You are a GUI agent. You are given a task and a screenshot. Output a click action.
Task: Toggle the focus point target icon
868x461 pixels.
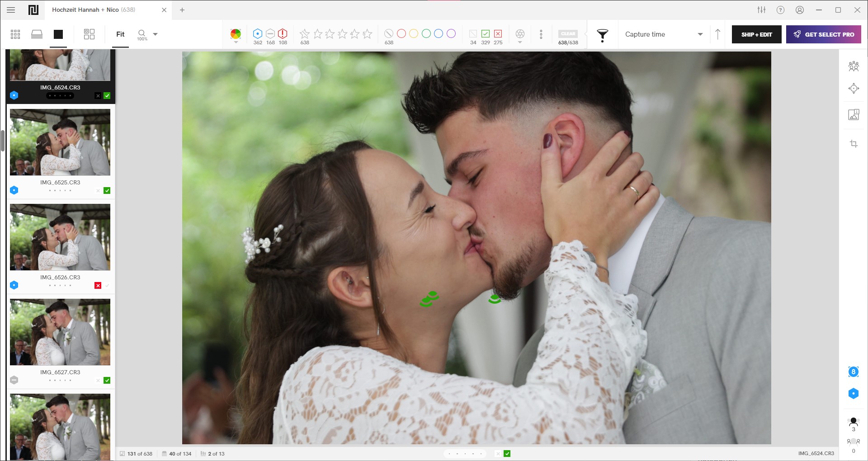854,89
